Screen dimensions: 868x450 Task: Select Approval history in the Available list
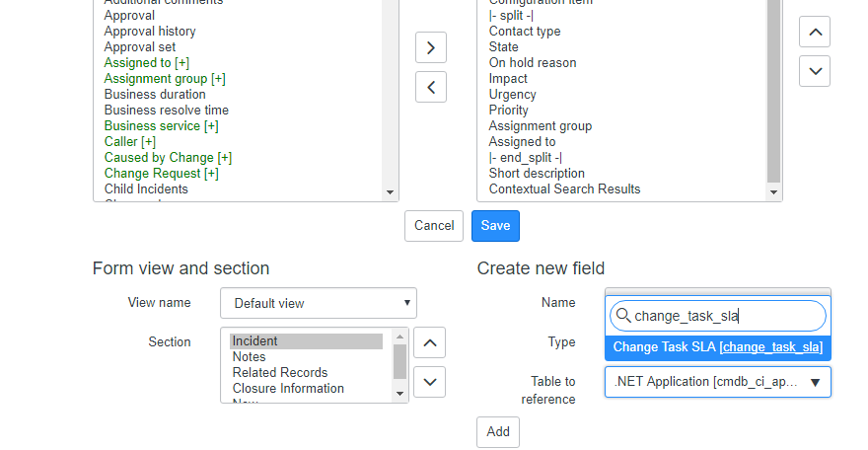pos(150,32)
